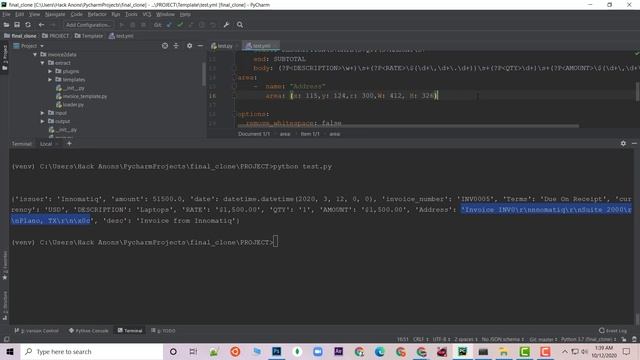Select invoice_template.py in project tree
640x360 pixels.
point(81,96)
